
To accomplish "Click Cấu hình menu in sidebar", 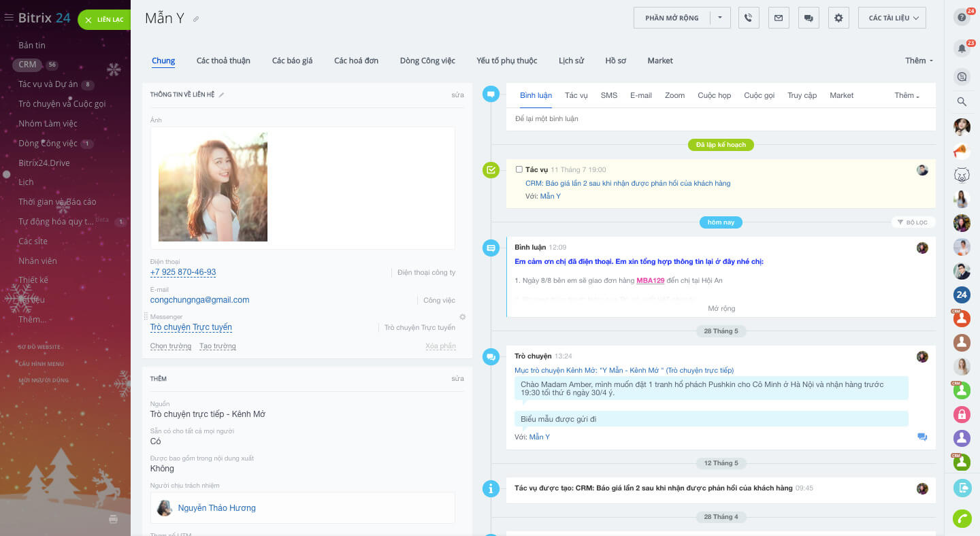I will pos(41,364).
